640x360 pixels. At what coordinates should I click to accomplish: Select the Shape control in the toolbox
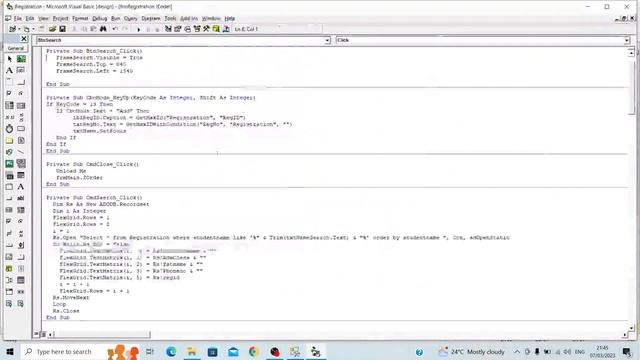[x=9, y=152]
